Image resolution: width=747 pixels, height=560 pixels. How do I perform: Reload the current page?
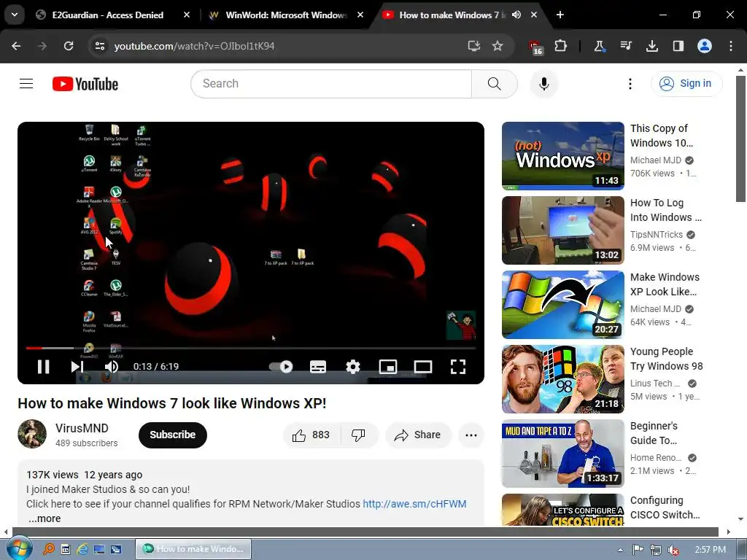69,46
